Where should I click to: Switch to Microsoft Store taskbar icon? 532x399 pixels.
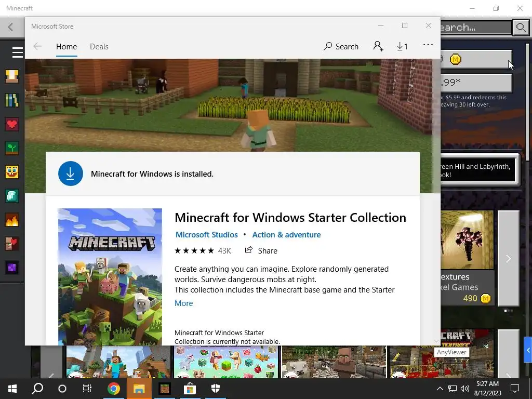190,389
